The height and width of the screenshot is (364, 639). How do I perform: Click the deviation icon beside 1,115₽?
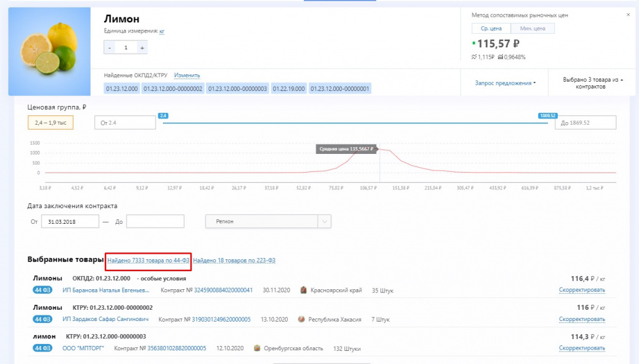click(x=474, y=57)
